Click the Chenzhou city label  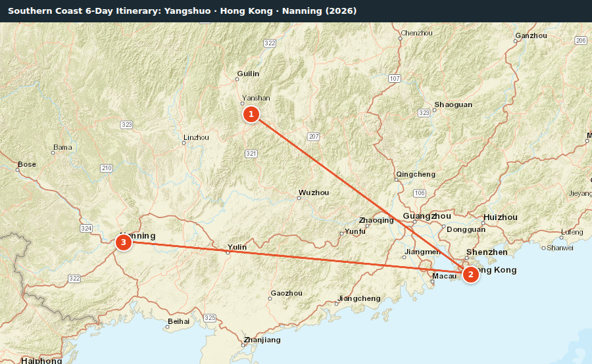click(416, 34)
